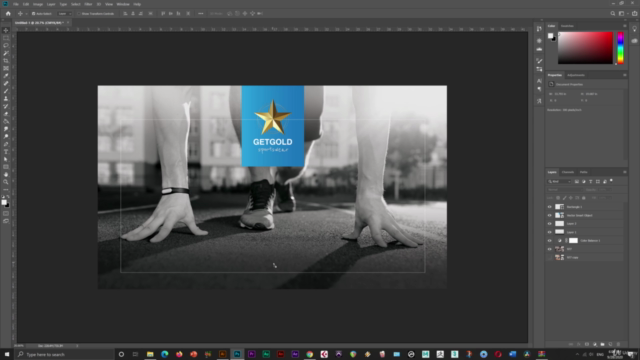The height and width of the screenshot is (360, 640).
Task: Select the Horizontal Type tool
Action: click(x=6, y=151)
